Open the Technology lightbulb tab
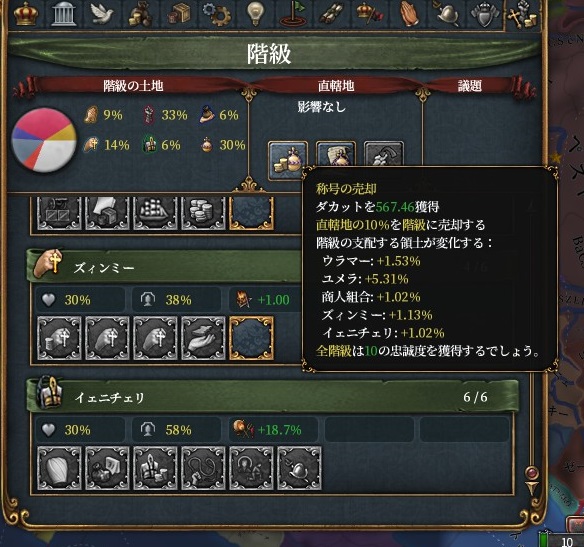This screenshot has width=584, height=547. tap(256, 15)
